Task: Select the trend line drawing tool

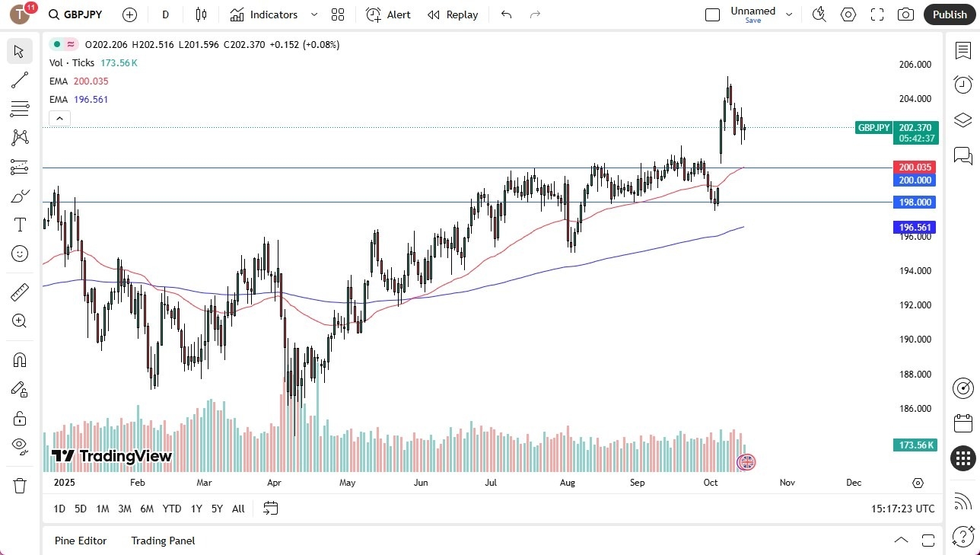Action: (x=19, y=80)
